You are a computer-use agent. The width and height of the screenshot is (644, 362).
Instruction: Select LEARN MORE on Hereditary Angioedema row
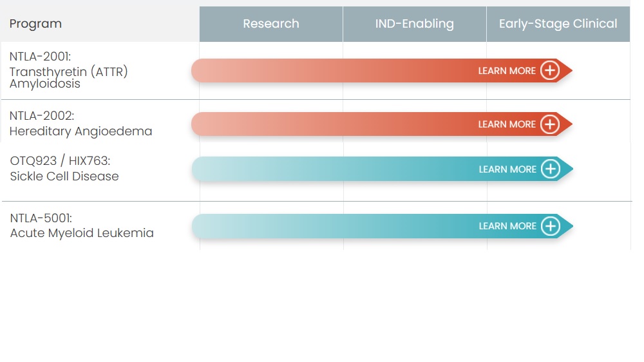coord(507,124)
